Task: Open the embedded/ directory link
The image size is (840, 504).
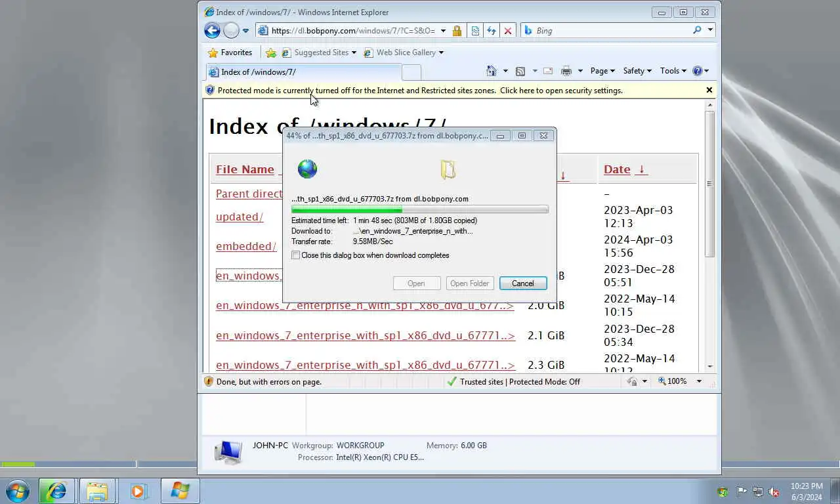Action: click(x=246, y=246)
